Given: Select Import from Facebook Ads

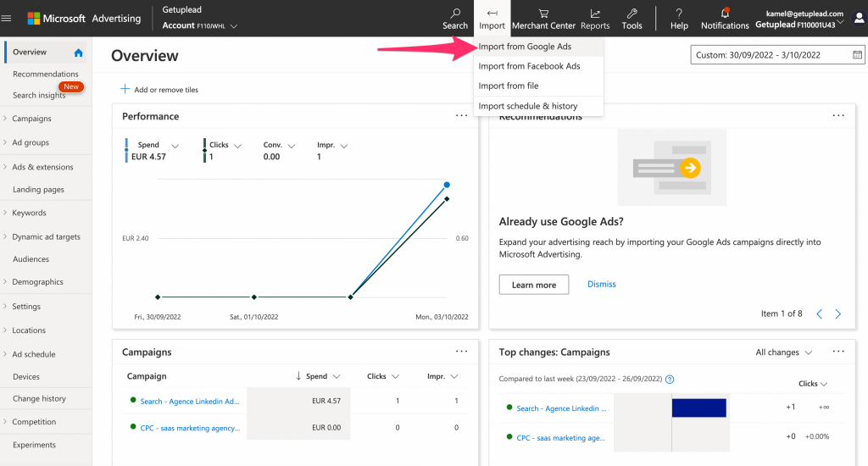Looking at the screenshot, I should (x=538, y=66).
